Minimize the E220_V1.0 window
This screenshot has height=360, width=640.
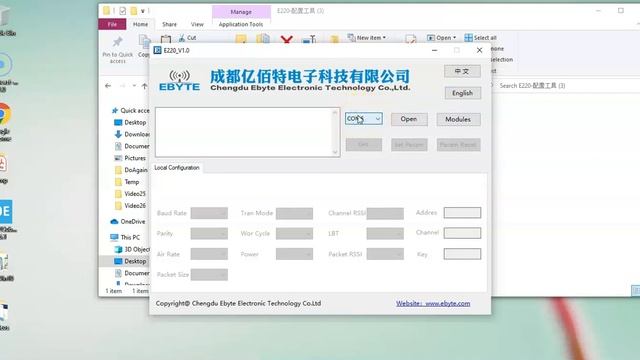434,50
